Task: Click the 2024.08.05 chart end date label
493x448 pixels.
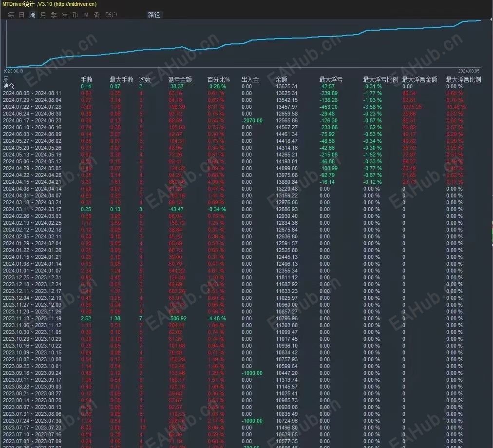Action: pyautogui.click(x=469, y=71)
